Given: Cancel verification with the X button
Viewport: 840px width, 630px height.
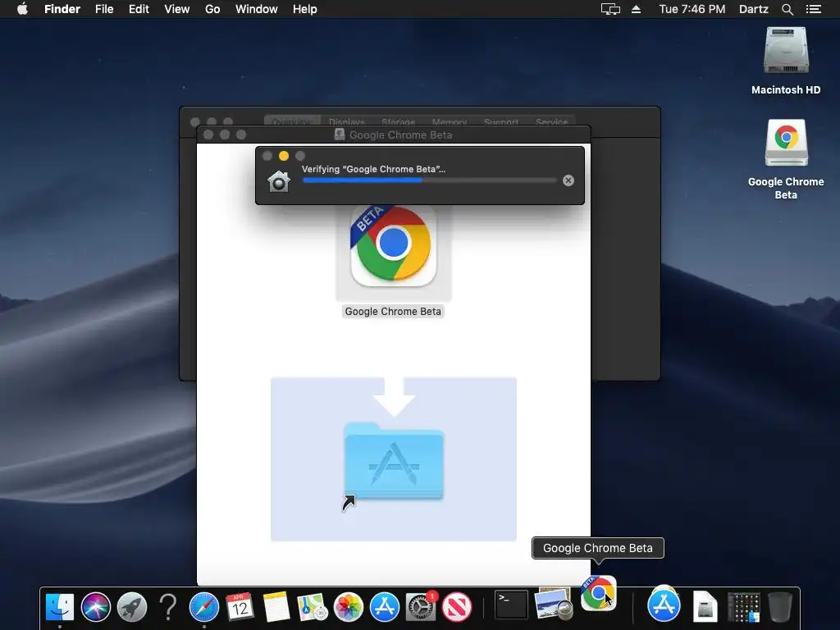Looking at the screenshot, I should (x=568, y=180).
